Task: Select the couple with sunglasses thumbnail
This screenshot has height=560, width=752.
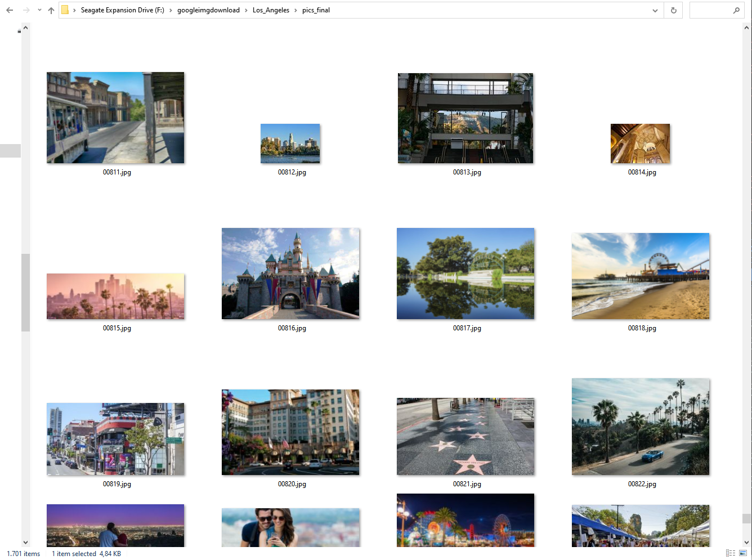Action: pos(290,528)
